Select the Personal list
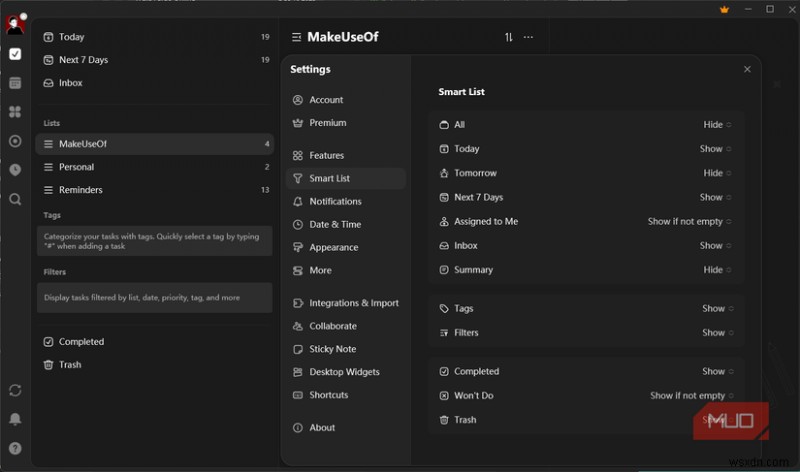 [155, 167]
